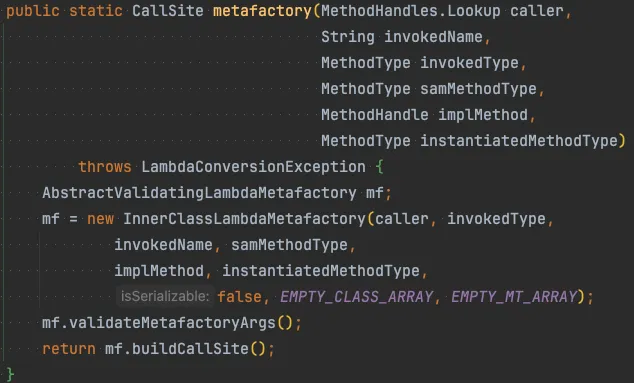Image resolution: width=634 pixels, height=383 pixels.
Task: Click 'instantiatedMethodType' argument in constructor call
Action: tap(321, 271)
